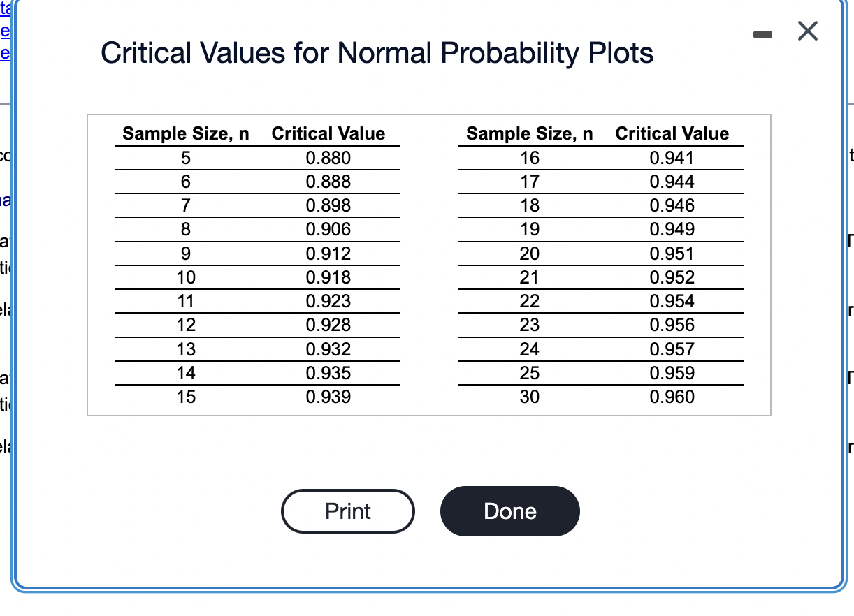Click the critical value 0.918 for n = 10
This screenshot has width=854, height=616.
tap(328, 277)
